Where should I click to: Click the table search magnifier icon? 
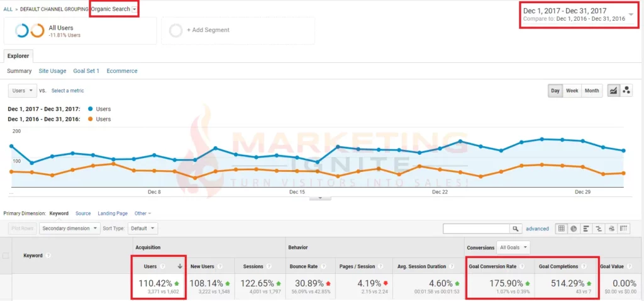[516, 229]
